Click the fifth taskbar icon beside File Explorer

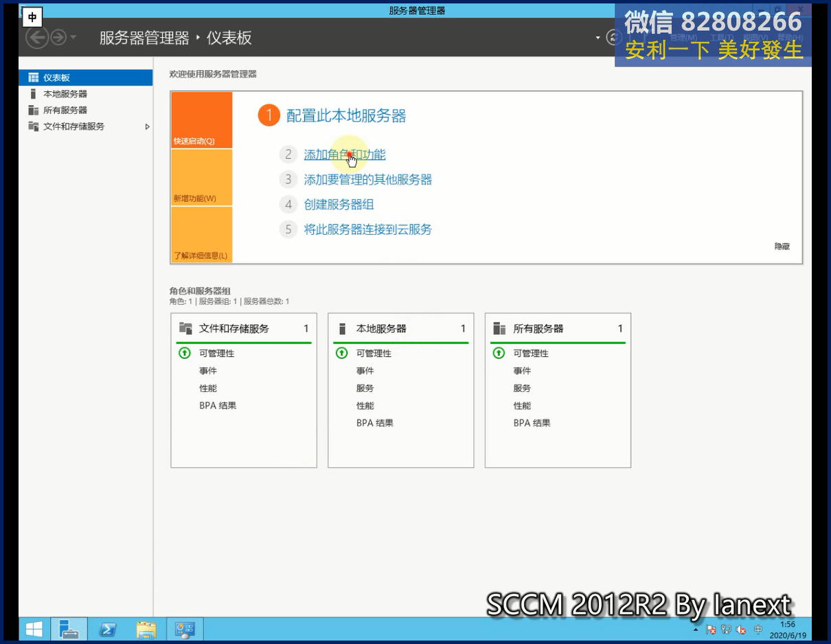pos(185,629)
